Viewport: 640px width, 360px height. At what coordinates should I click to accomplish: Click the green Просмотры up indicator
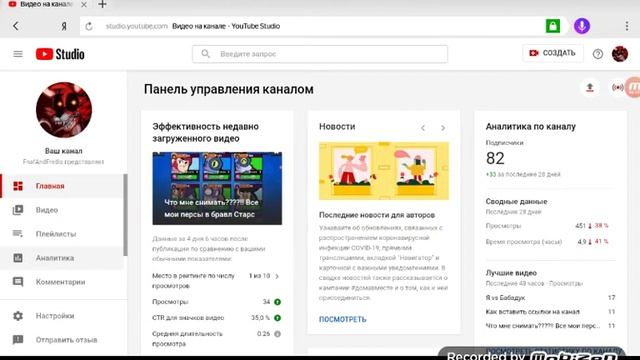[278, 302]
